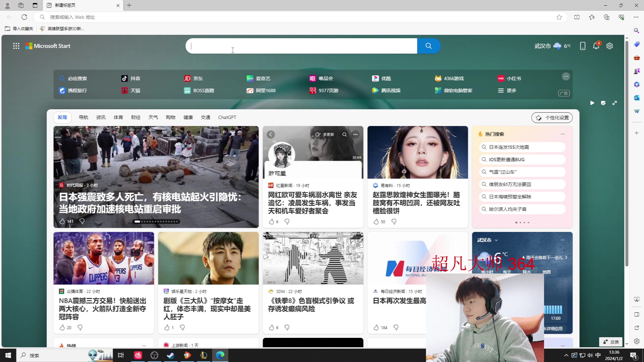Open weather card options ellipsis
This screenshot has height=362, width=644.
pos(562,240)
